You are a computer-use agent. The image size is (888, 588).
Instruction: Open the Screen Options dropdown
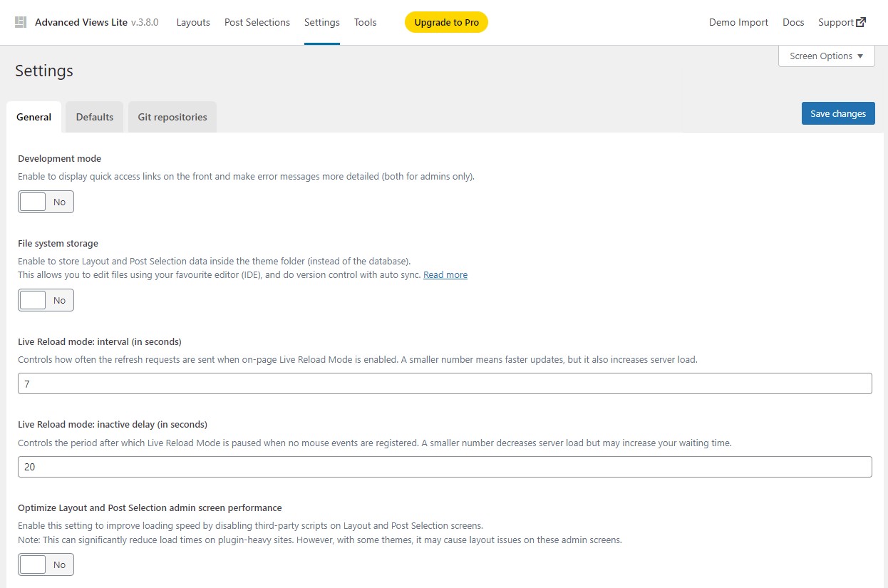(825, 56)
